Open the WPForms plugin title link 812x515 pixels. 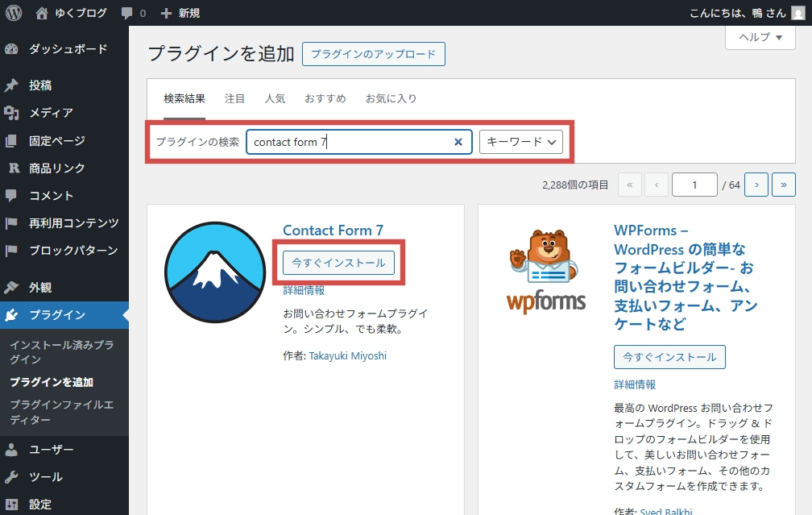point(686,277)
